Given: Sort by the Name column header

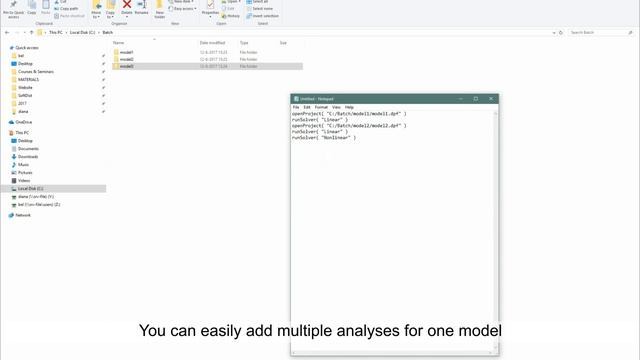Looking at the screenshot, I should [x=118, y=43].
